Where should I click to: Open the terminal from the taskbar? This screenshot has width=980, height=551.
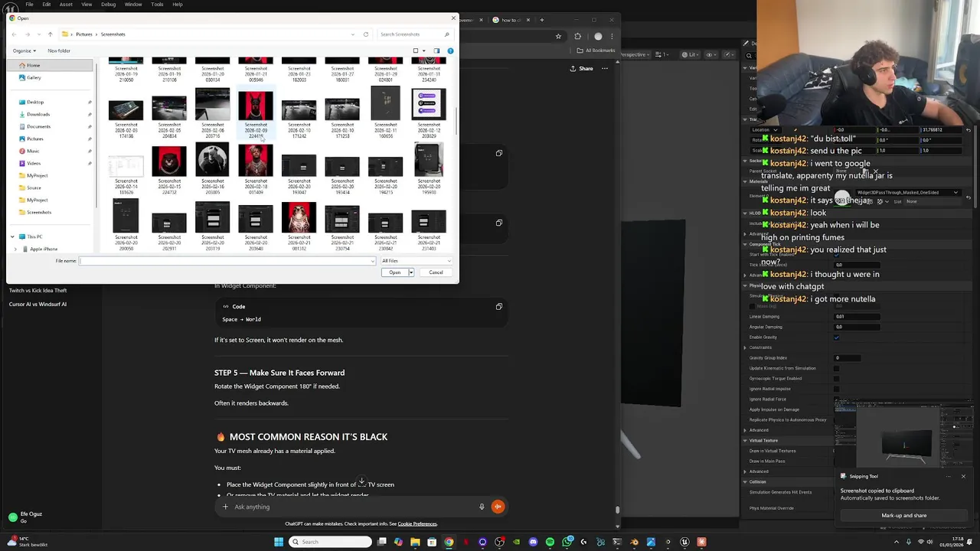[x=617, y=542]
